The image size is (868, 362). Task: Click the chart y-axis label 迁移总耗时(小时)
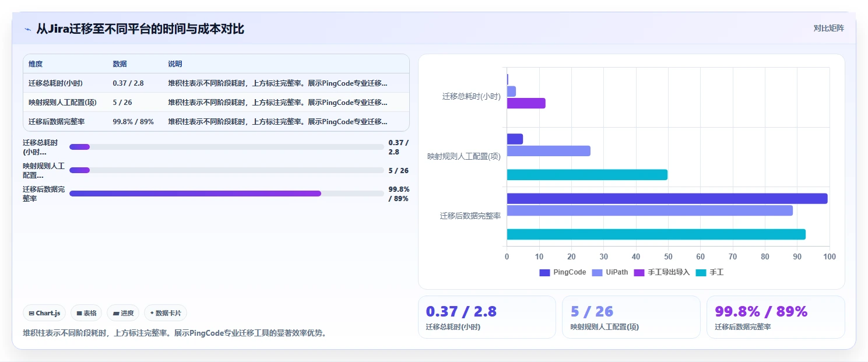(471, 97)
